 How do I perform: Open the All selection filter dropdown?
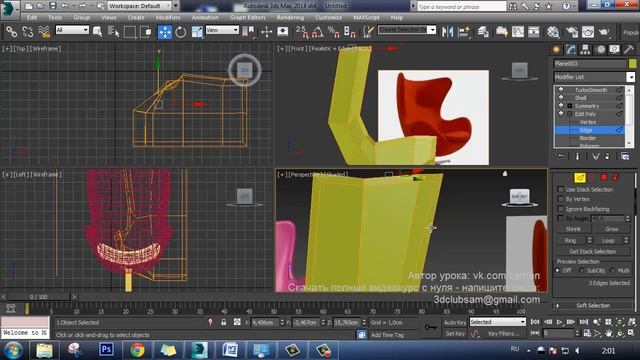[x=72, y=30]
